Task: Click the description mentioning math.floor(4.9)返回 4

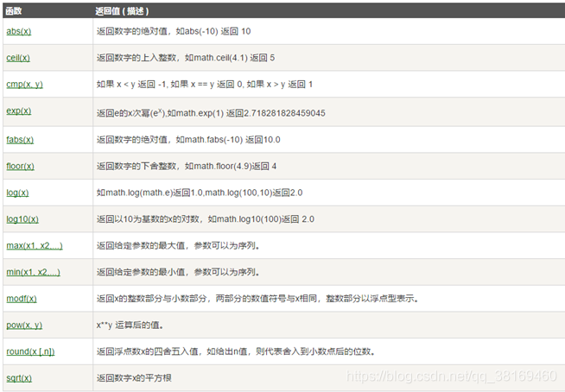Action: 187,166
